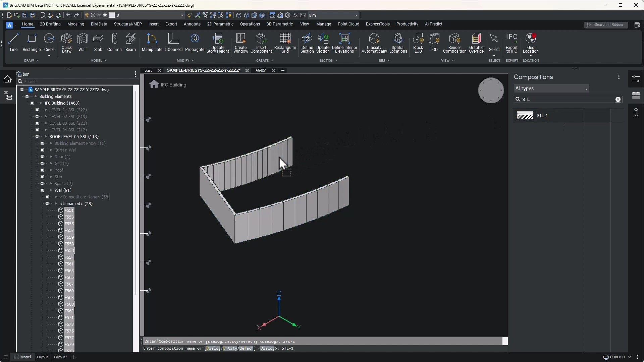
Task: Collapse the ROOF LEVEL 05 SSL node
Action: tap(37, 137)
